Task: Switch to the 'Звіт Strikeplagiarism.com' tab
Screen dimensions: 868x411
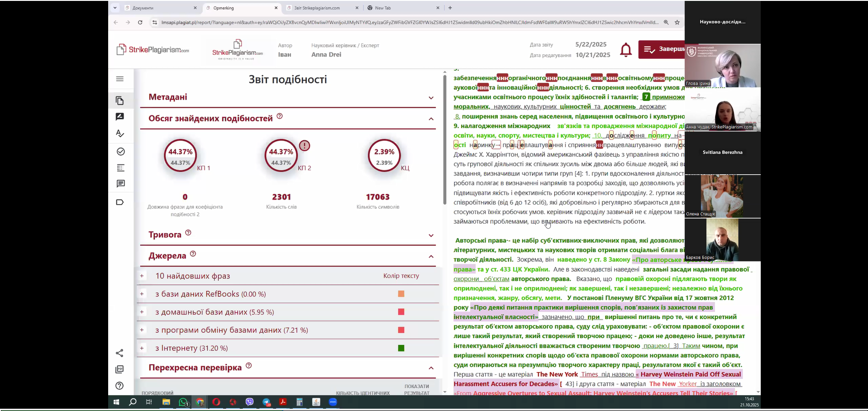Action: point(319,8)
